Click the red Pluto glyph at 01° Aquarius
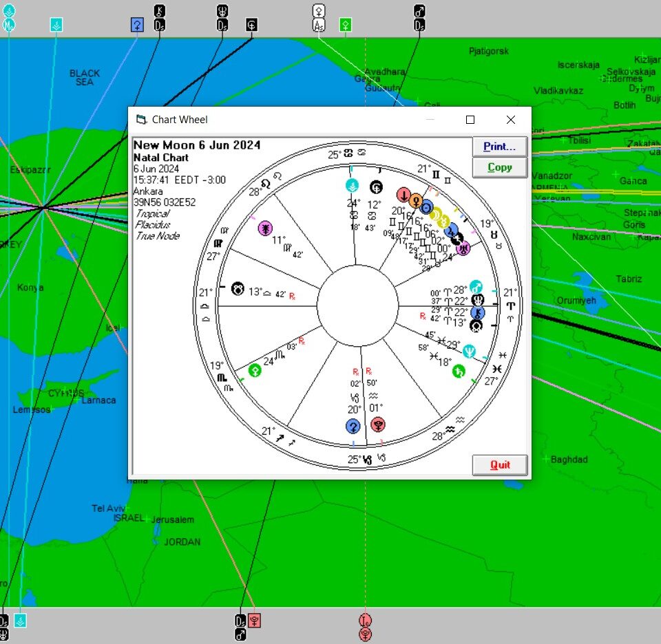The image size is (661, 644). [377, 425]
